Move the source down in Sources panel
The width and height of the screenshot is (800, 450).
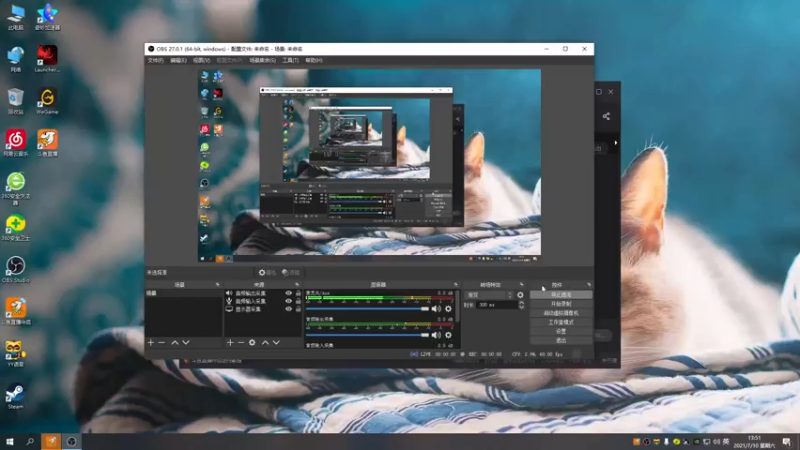tap(276, 342)
